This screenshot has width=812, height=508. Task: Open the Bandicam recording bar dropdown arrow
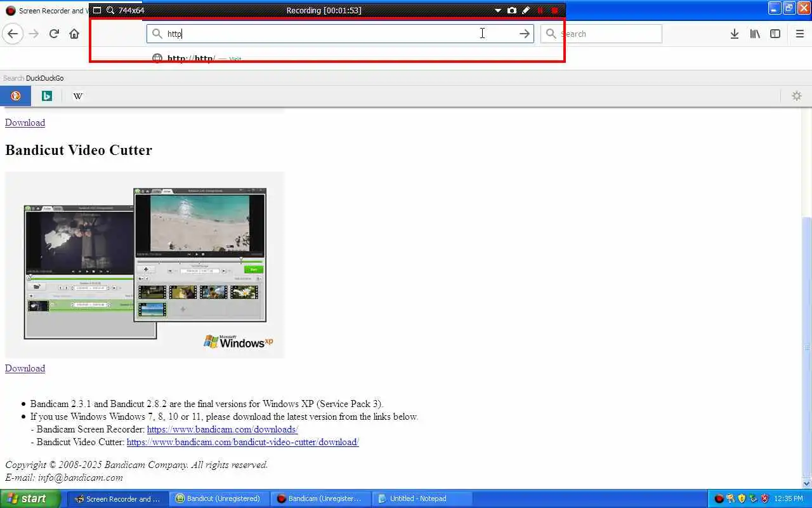498,10
